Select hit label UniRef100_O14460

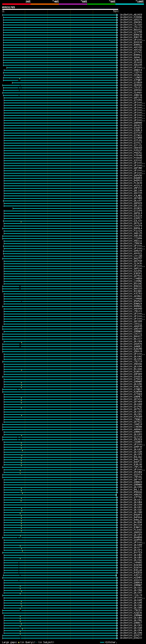(x=131, y=93)
